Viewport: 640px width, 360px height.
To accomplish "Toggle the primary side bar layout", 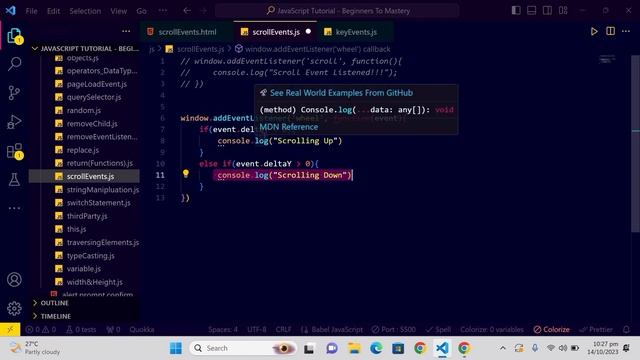I will point(516,11).
